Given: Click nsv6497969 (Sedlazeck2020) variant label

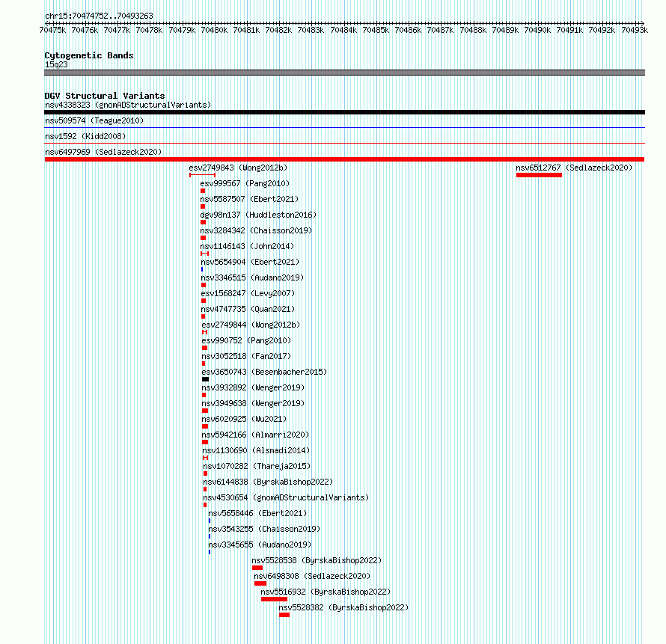Looking at the screenshot, I should pyautogui.click(x=103, y=152).
